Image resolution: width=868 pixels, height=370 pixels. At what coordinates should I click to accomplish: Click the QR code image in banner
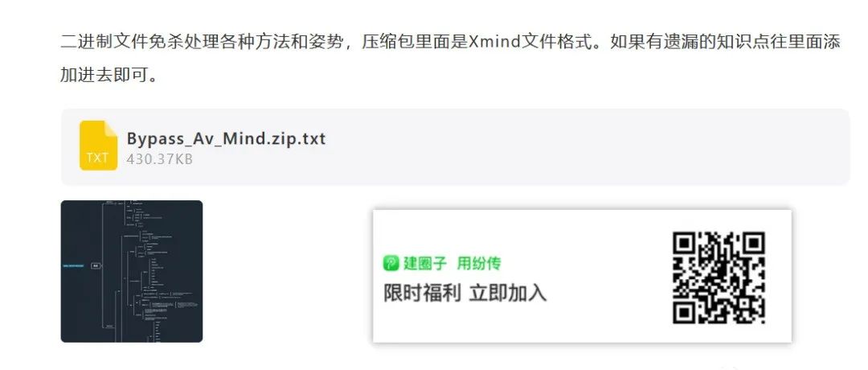[719, 277]
